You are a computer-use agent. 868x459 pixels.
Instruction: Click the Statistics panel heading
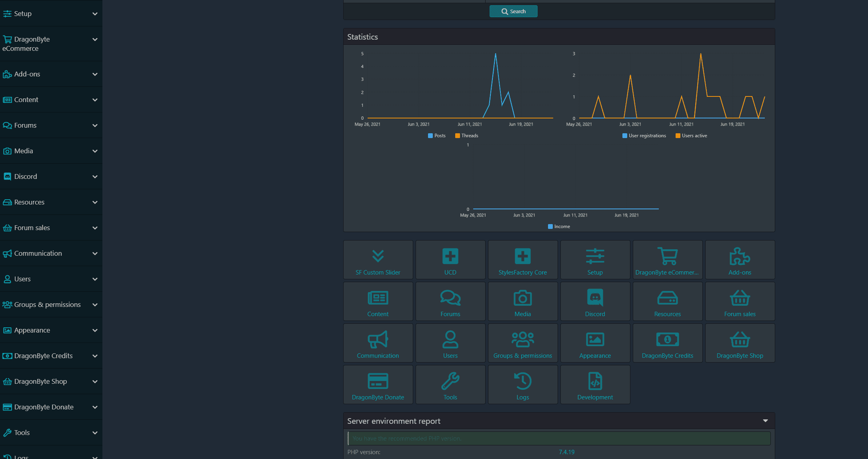362,37
